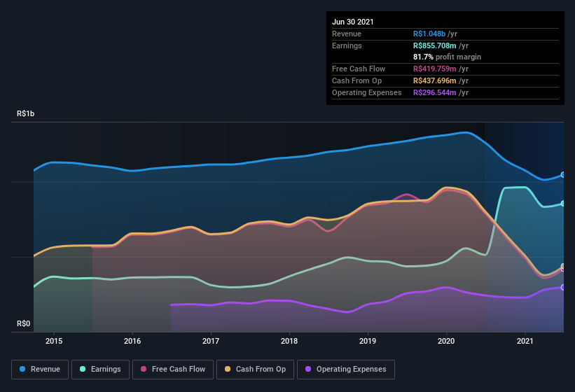
Task: Click the Jun 30 2021 tooltip date
Action: point(353,22)
